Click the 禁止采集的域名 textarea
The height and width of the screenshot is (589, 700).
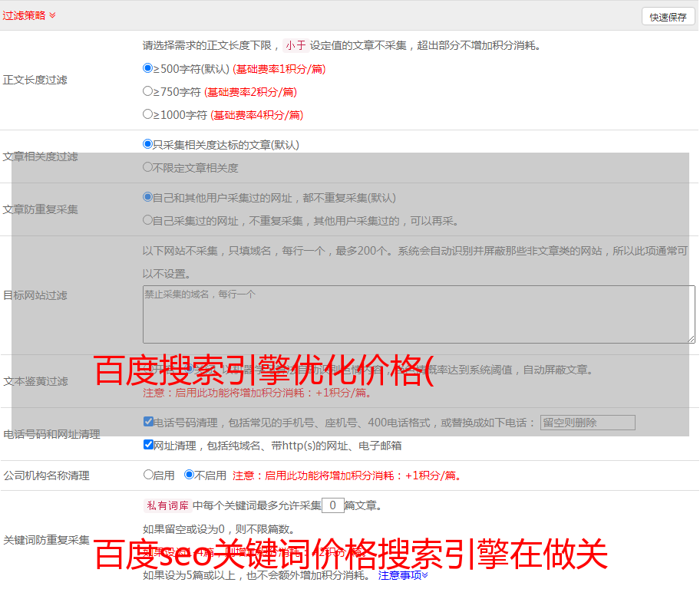click(x=419, y=314)
